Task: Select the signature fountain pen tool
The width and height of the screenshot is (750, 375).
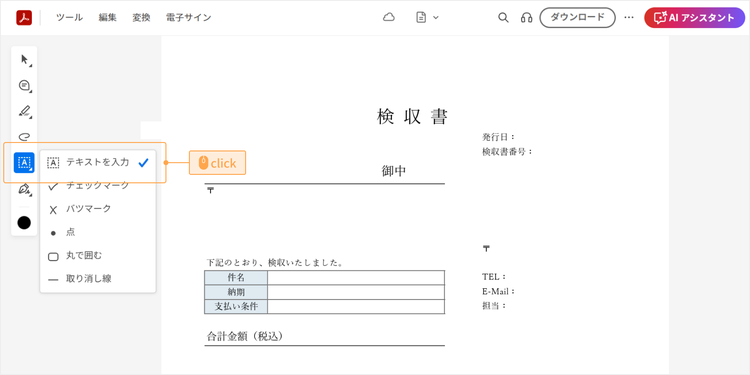Action: point(24,189)
